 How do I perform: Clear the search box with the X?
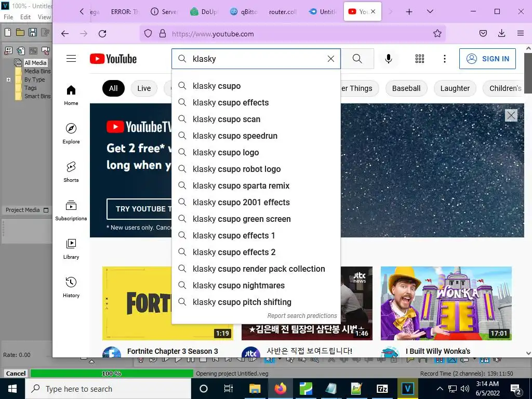331,59
